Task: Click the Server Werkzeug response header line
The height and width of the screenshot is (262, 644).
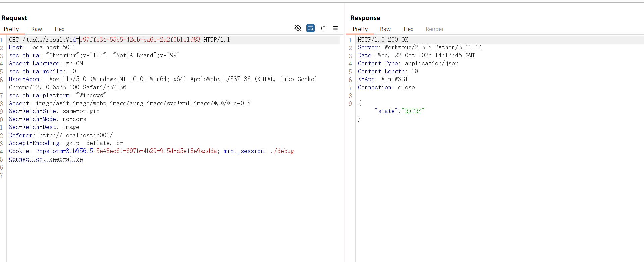Action: click(419, 47)
